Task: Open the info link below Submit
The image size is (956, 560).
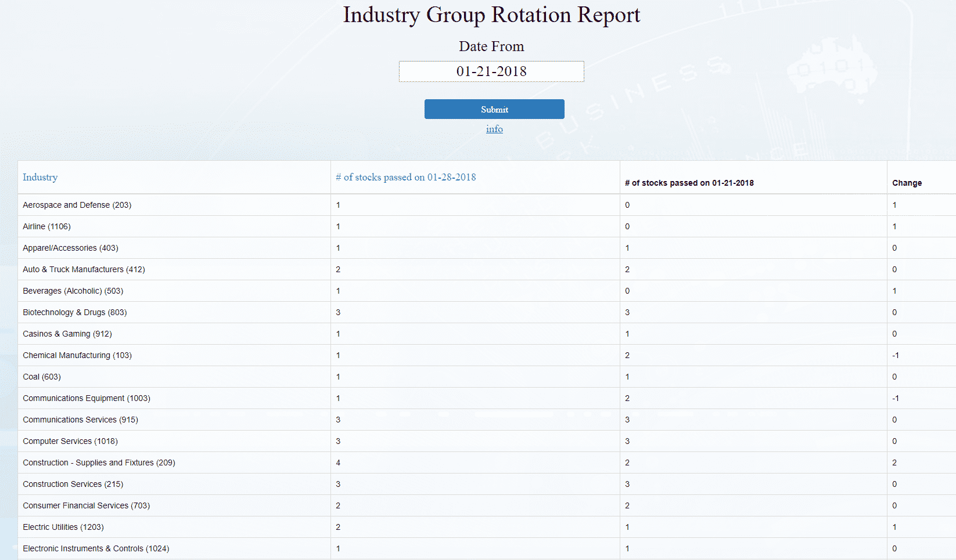Action: click(x=494, y=129)
